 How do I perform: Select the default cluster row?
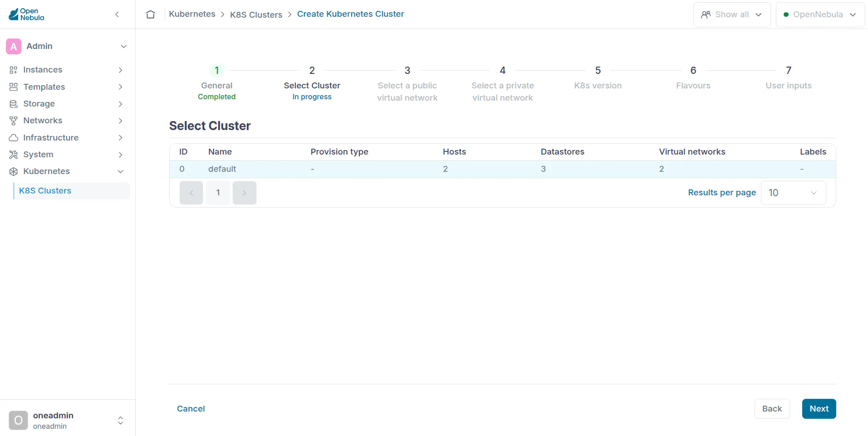click(x=503, y=169)
